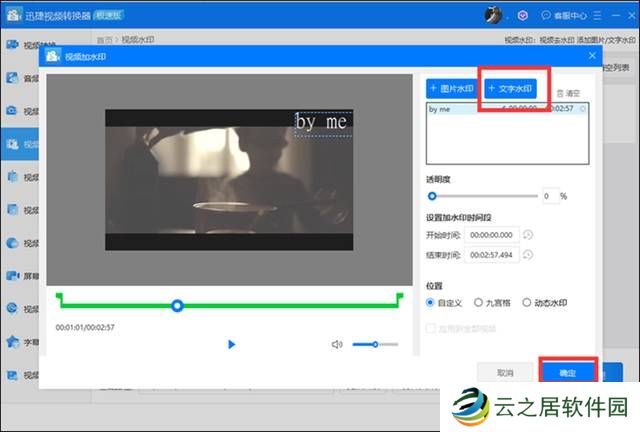Click the green trim end handle

pyautogui.click(x=400, y=297)
